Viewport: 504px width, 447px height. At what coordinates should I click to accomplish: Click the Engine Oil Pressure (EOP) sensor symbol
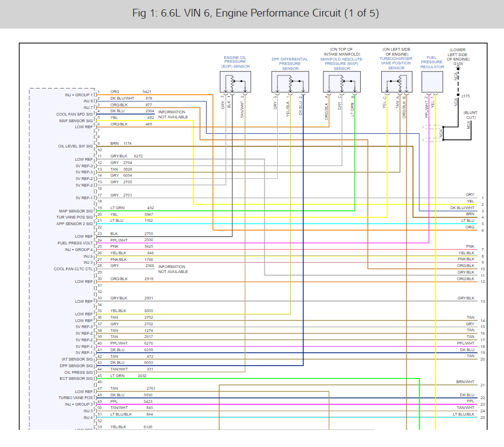[235, 82]
